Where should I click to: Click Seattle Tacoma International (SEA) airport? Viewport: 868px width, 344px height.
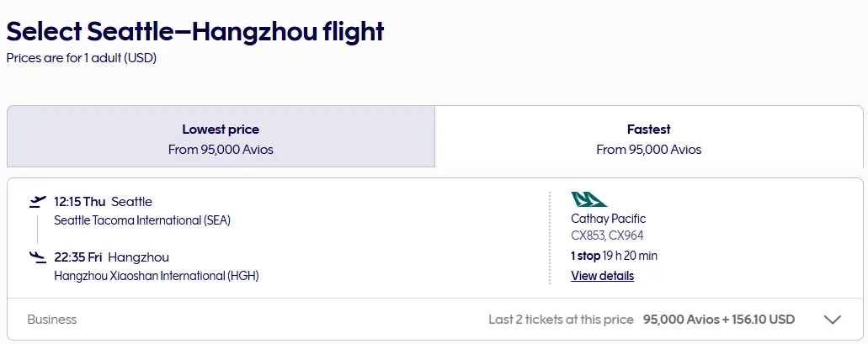142,220
